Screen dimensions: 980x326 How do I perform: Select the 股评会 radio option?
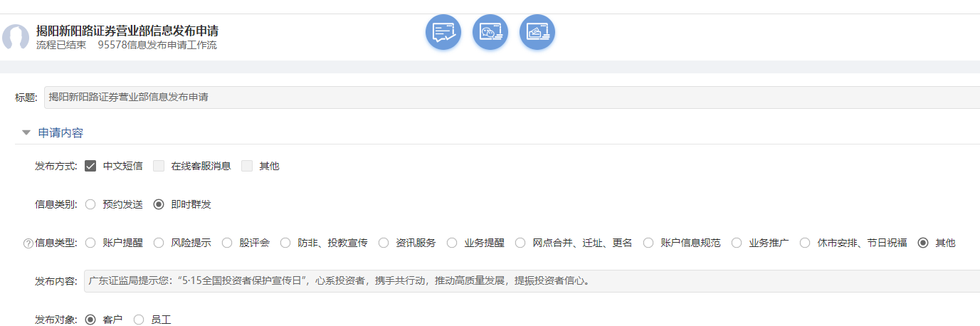(227, 243)
